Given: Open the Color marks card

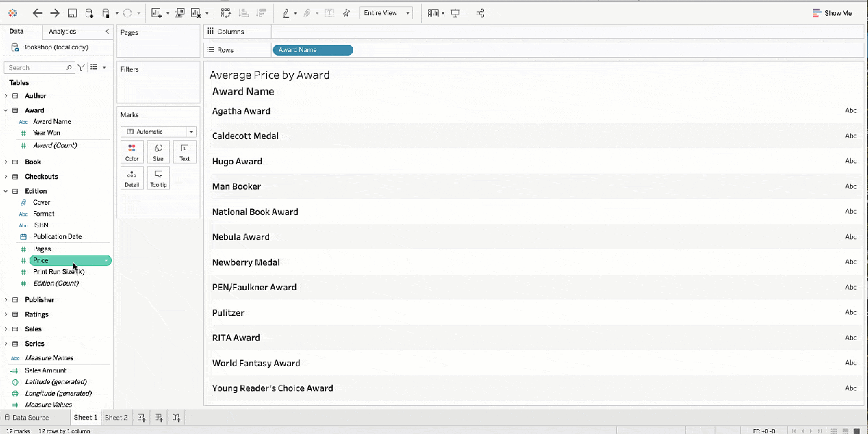Looking at the screenshot, I should tap(132, 151).
